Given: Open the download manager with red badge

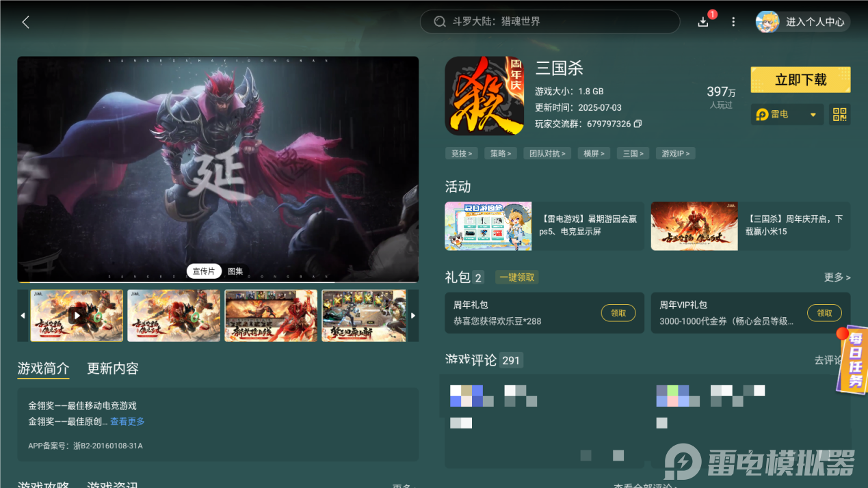Looking at the screenshot, I should click(x=703, y=22).
